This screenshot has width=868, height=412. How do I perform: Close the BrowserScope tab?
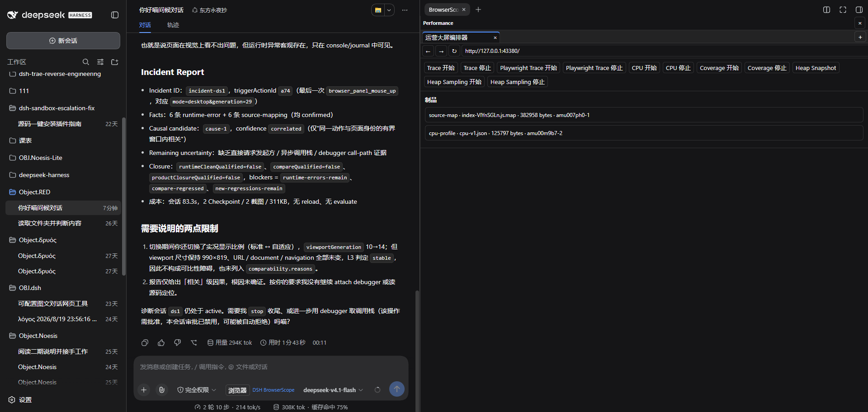(464, 9)
